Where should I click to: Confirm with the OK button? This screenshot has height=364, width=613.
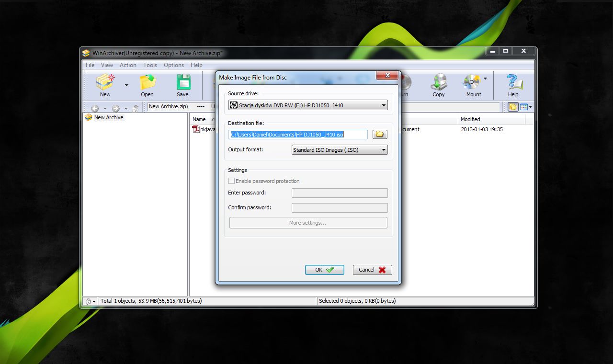click(325, 270)
